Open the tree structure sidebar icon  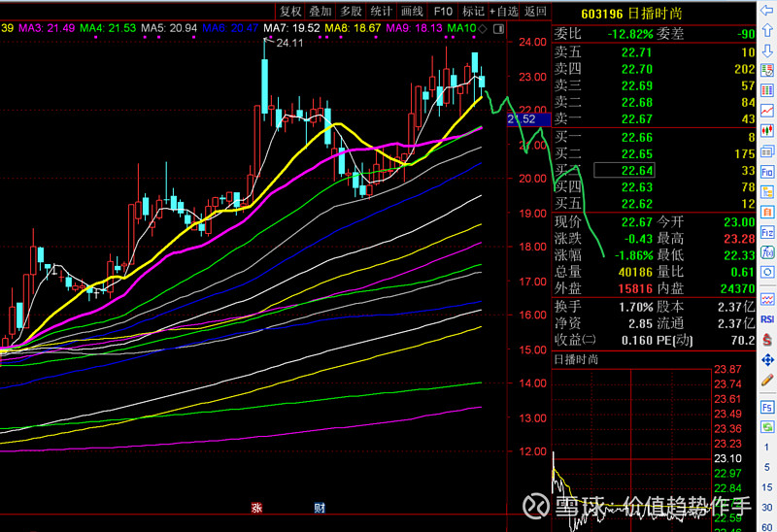tap(767, 191)
